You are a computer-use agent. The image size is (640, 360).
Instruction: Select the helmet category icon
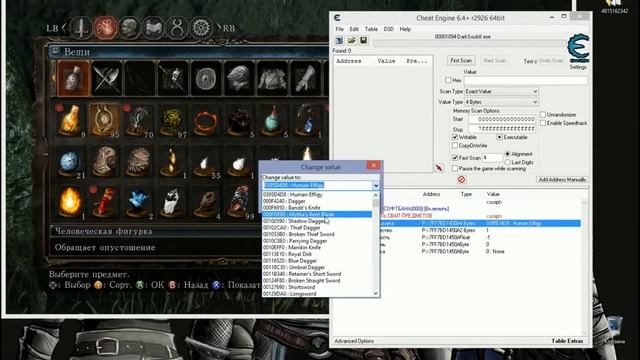coord(239,78)
